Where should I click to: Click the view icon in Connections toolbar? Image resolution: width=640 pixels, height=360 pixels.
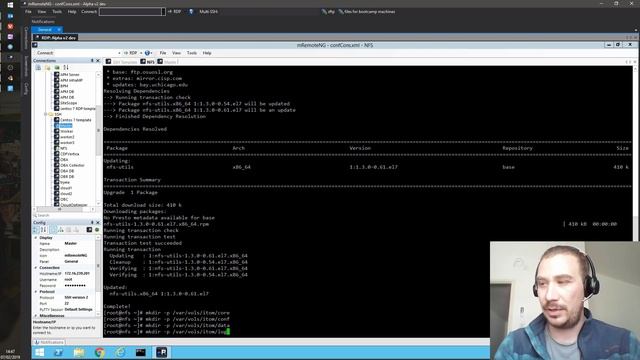(57, 67)
